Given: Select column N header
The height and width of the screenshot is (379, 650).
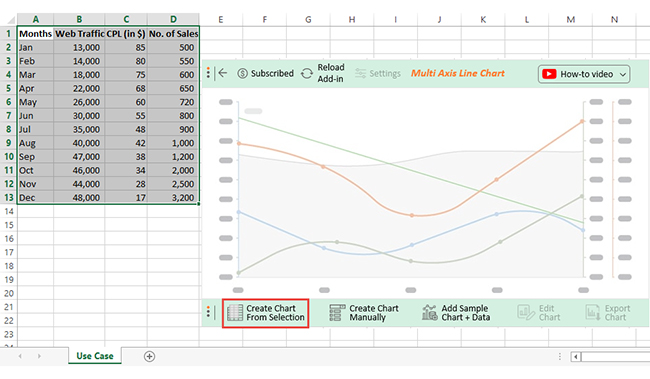Looking at the screenshot, I should [614, 19].
